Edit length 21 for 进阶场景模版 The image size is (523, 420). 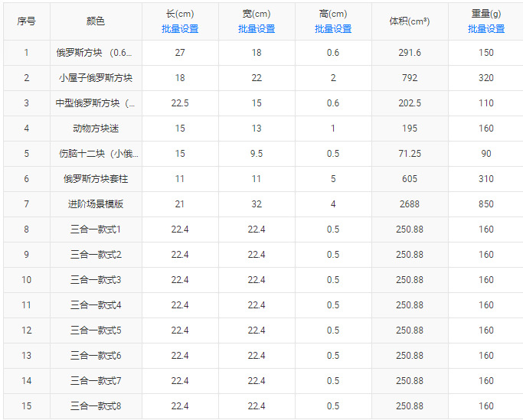tap(180, 204)
